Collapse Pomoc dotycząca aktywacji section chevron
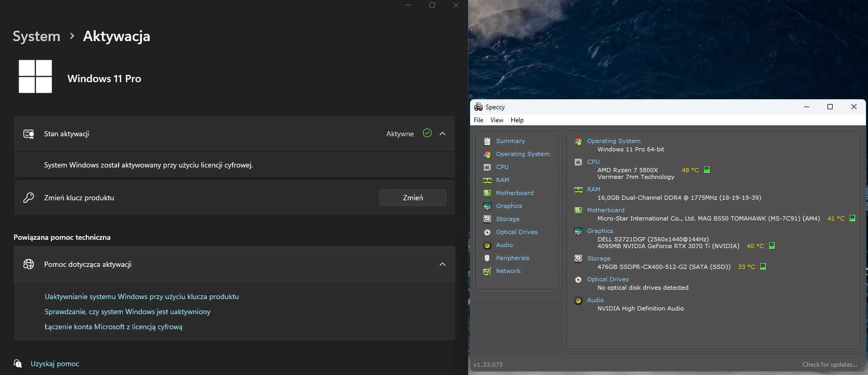This screenshot has width=868, height=375. [443, 264]
